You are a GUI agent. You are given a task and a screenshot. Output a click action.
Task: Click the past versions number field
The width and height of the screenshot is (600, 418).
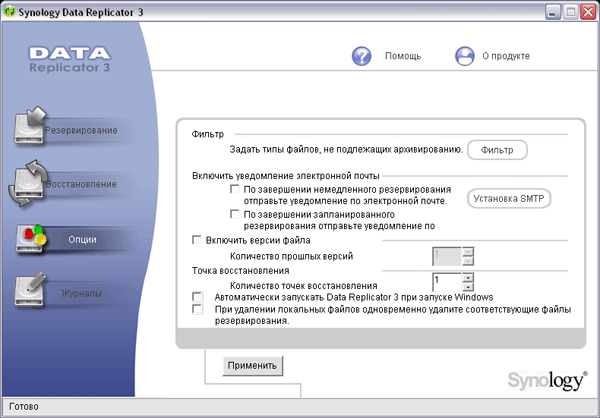(x=447, y=256)
